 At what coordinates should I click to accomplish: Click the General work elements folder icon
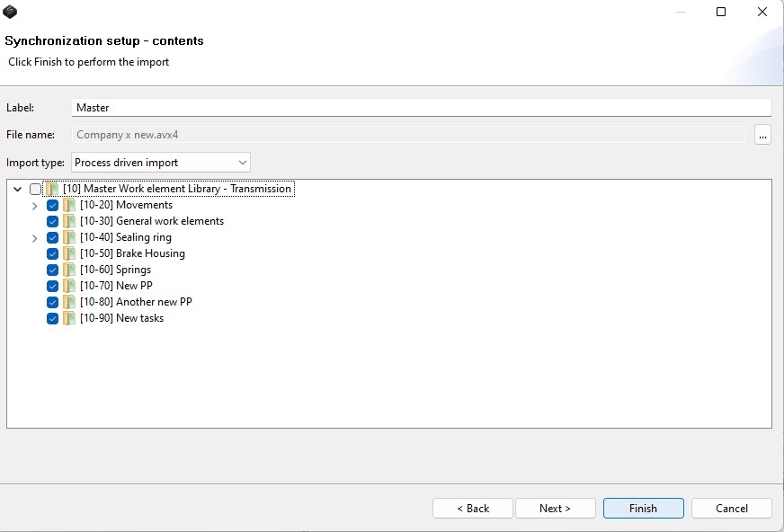tap(69, 221)
